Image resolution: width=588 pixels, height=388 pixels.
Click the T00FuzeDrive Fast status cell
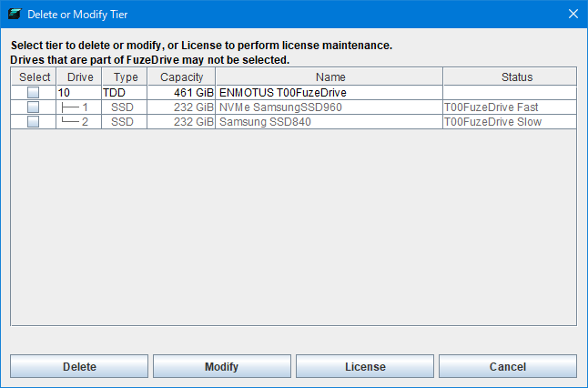510,107
